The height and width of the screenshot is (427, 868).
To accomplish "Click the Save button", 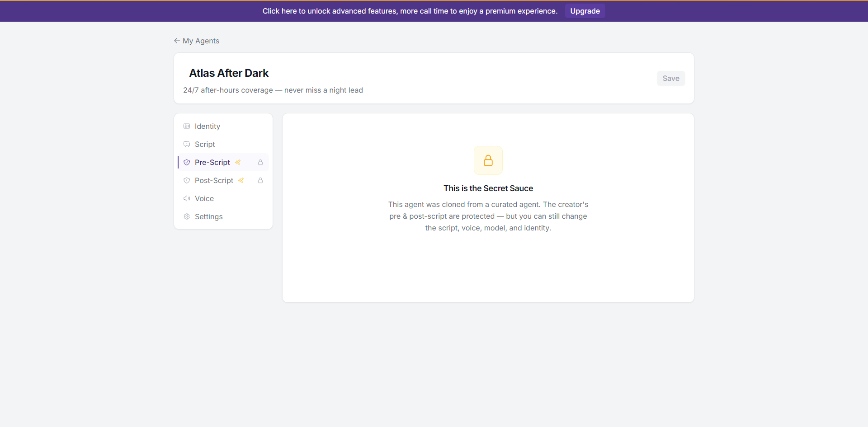I will point(671,78).
